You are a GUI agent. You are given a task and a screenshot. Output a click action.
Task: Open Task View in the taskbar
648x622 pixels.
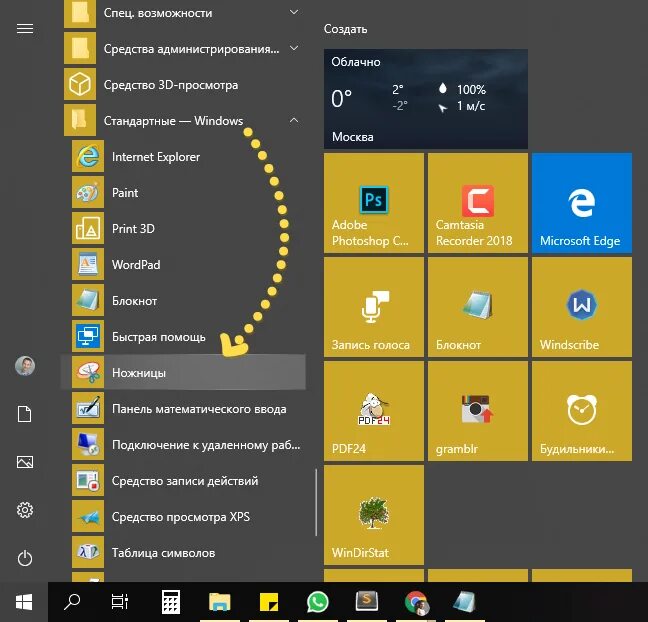[x=120, y=602]
